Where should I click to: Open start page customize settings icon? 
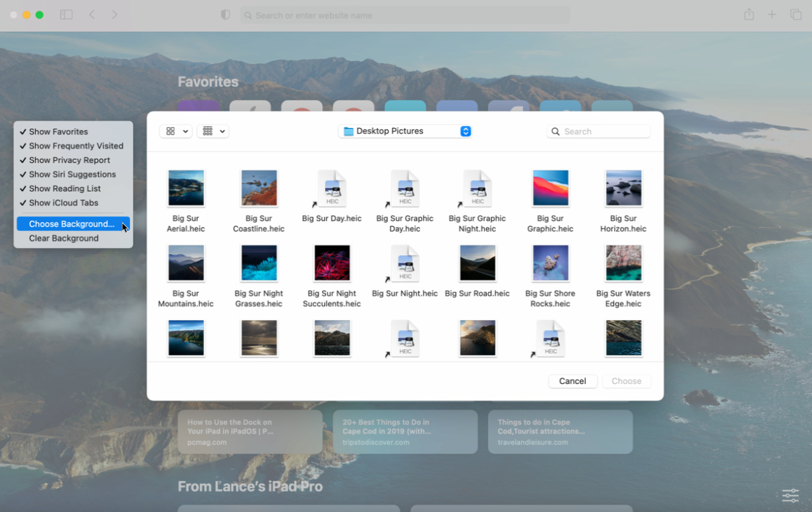(x=790, y=495)
